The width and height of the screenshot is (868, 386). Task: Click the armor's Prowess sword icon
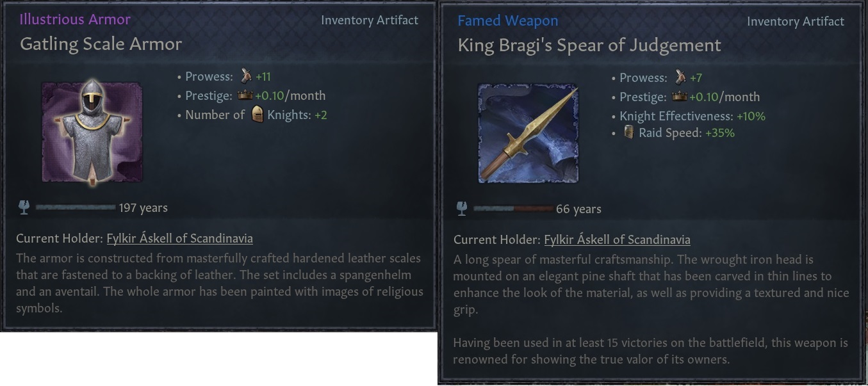click(x=246, y=77)
